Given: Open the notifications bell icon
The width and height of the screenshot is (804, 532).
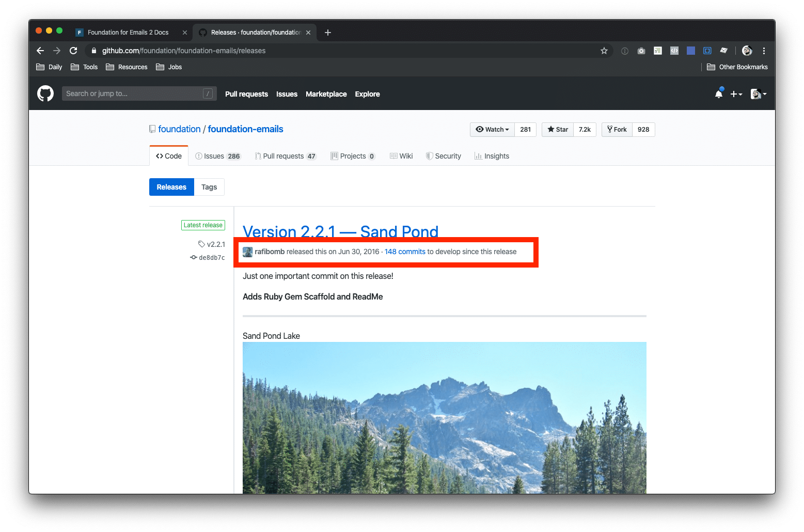Looking at the screenshot, I should (719, 93).
